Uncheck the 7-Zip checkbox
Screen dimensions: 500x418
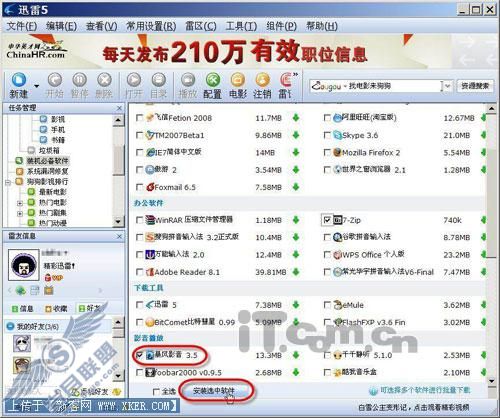click(327, 220)
